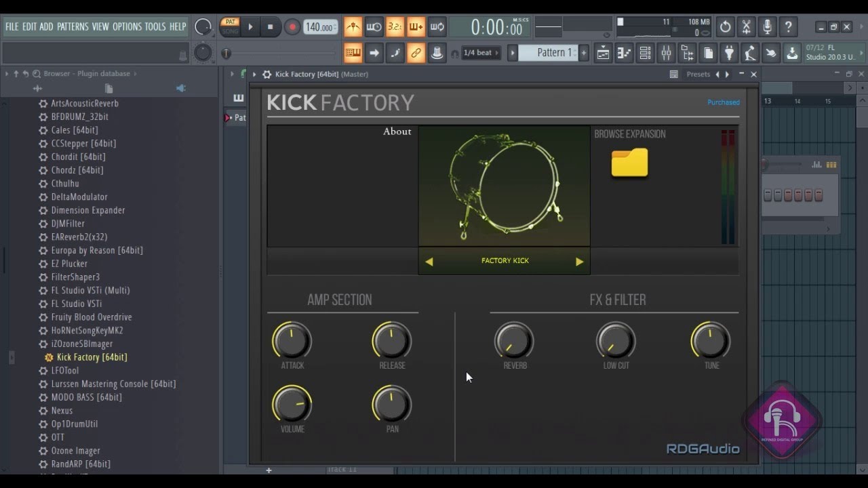Viewport: 868px width, 488px height.
Task: Open audio editor scissors icon
Action: pos(746,27)
